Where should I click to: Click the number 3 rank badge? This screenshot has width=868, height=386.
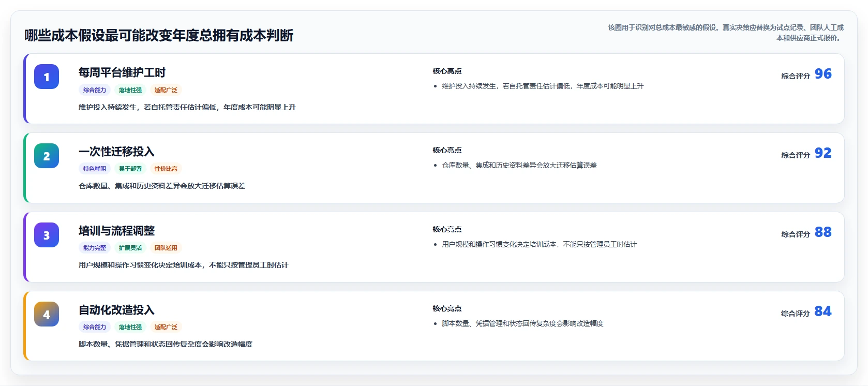tap(47, 235)
